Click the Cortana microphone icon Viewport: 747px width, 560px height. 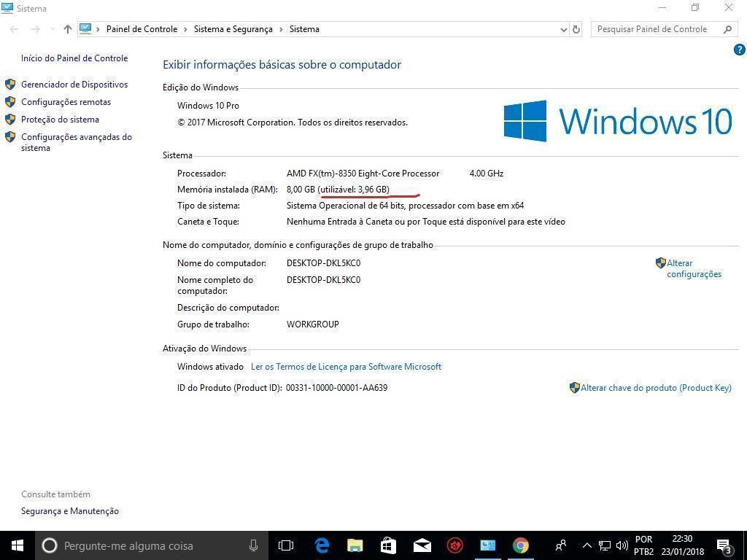coord(253,545)
